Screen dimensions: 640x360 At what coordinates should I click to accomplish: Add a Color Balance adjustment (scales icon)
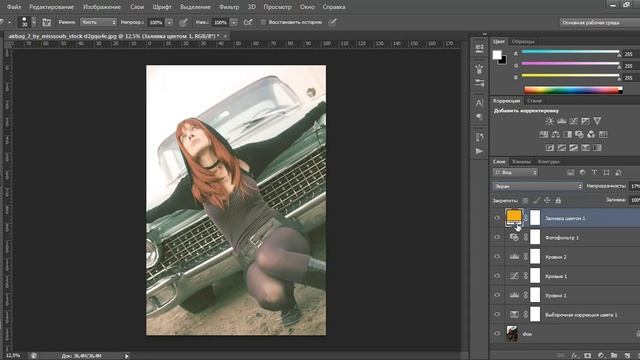556,134
